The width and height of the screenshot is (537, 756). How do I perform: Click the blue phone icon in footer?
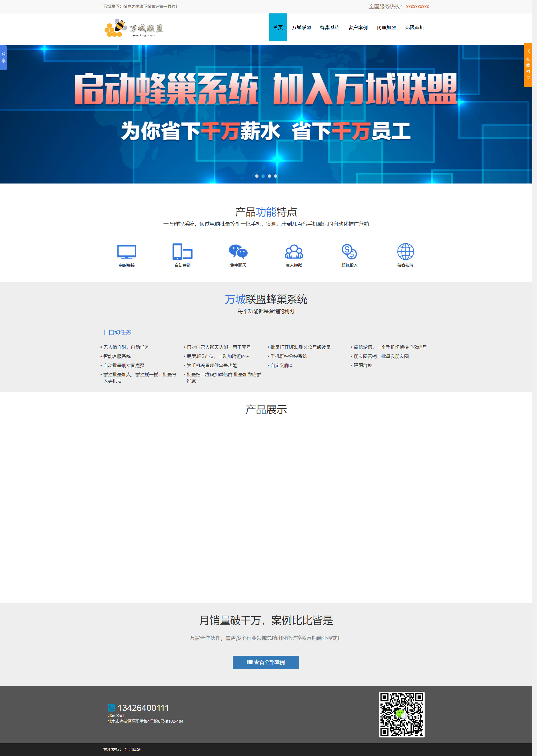111,708
